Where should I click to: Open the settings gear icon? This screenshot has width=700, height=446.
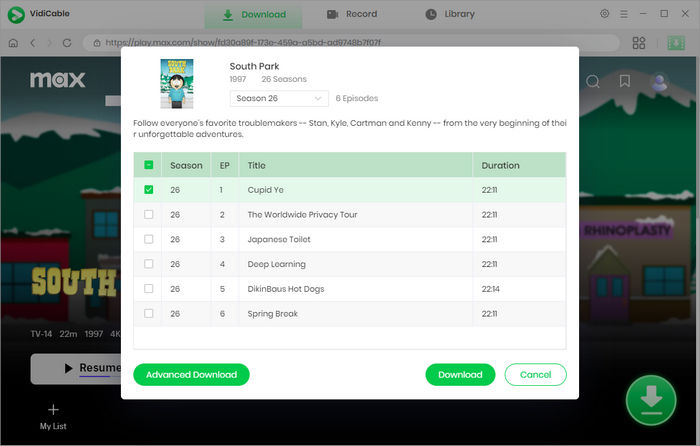point(604,14)
